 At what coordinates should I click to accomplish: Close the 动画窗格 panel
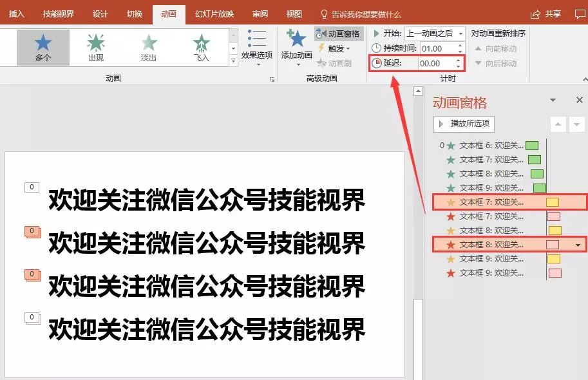pos(580,100)
